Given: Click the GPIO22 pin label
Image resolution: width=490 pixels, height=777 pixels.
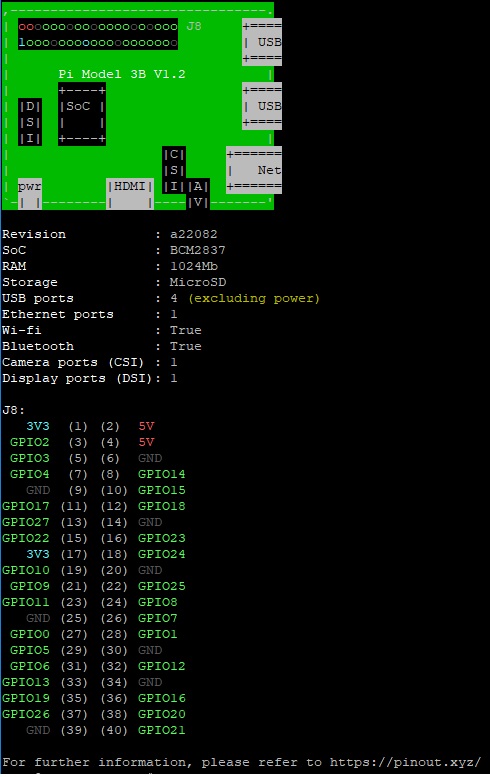Looking at the screenshot, I should (x=26, y=538).
